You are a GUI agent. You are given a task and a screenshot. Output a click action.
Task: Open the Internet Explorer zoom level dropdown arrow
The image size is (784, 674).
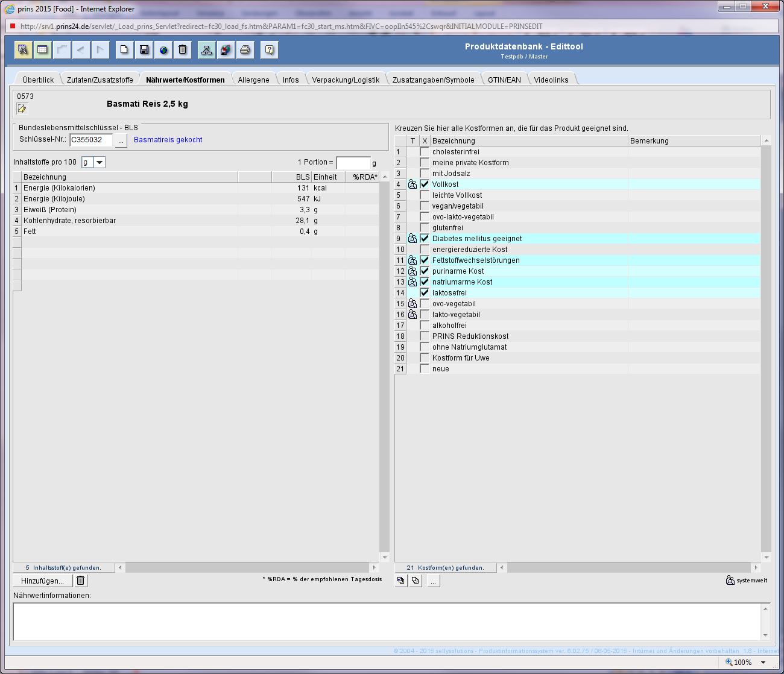[x=763, y=662]
